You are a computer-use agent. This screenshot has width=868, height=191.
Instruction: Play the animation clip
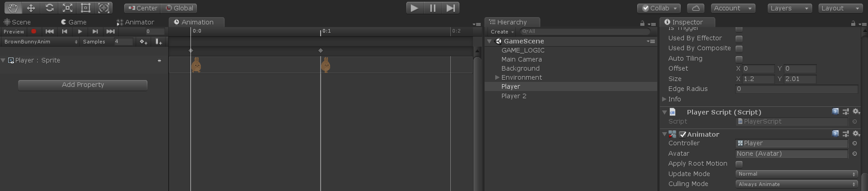(x=80, y=32)
